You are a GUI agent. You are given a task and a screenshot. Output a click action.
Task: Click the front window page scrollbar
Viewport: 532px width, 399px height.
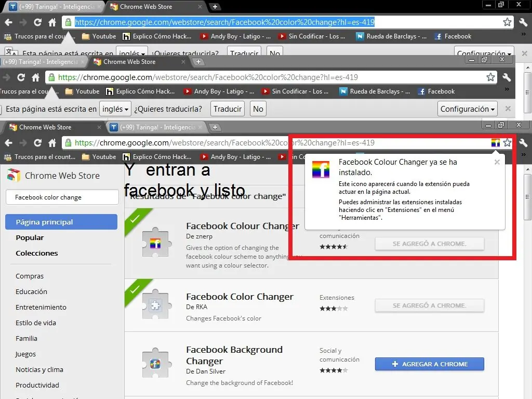[527, 197]
